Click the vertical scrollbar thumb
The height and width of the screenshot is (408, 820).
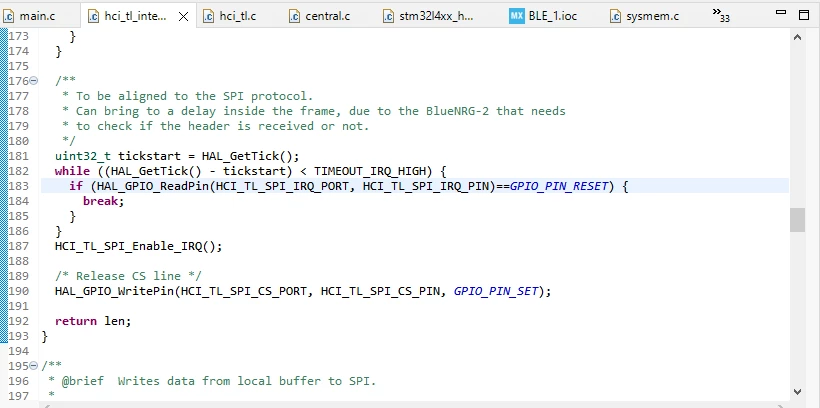(798, 220)
